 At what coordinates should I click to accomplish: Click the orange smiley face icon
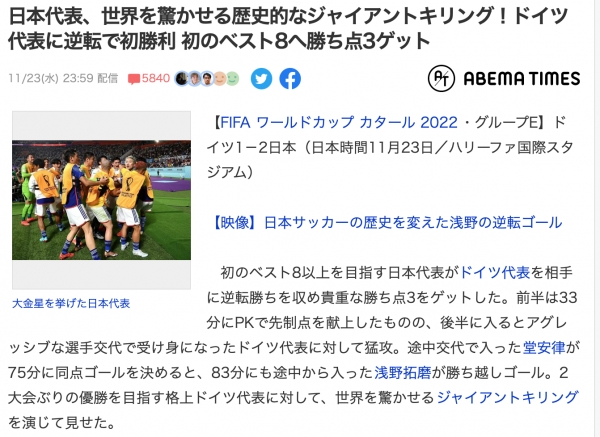pos(220,78)
